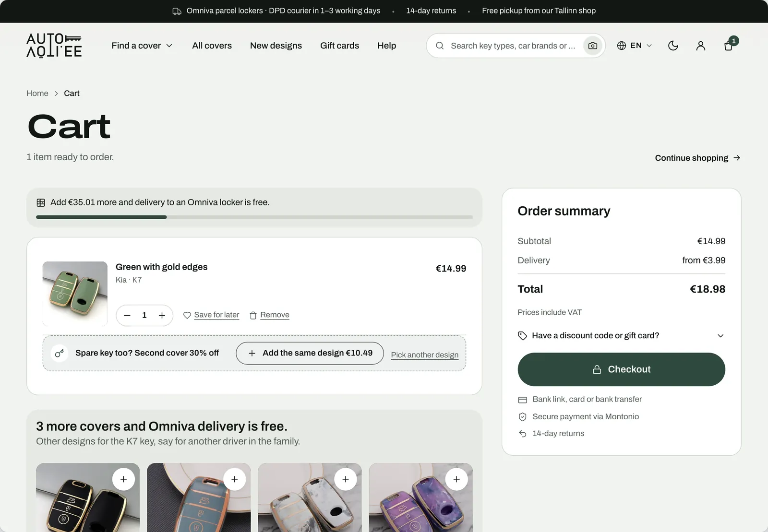The width and height of the screenshot is (768, 532).
Task: Click the quantity value 1
Action: click(144, 315)
